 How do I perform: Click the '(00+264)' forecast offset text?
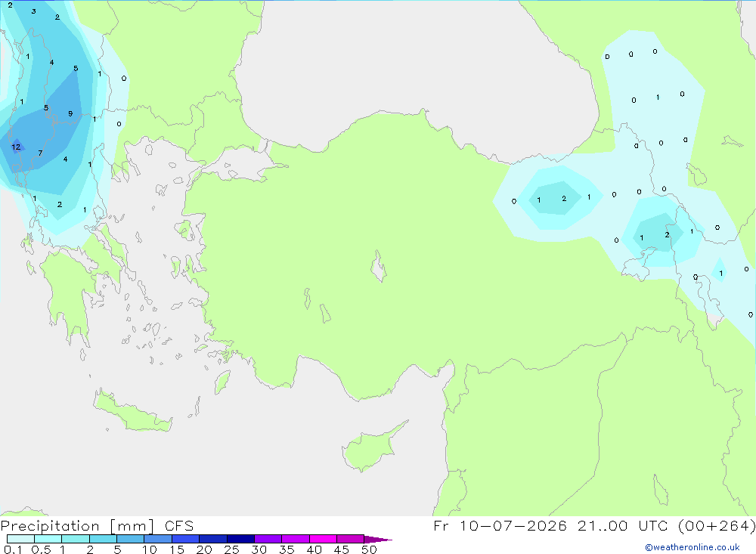click(717, 525)
